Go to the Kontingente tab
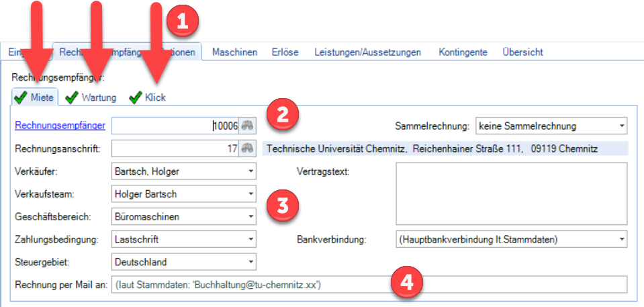Image resolution: width=644 pixels, height=307 pixels. tap(463, 52)
